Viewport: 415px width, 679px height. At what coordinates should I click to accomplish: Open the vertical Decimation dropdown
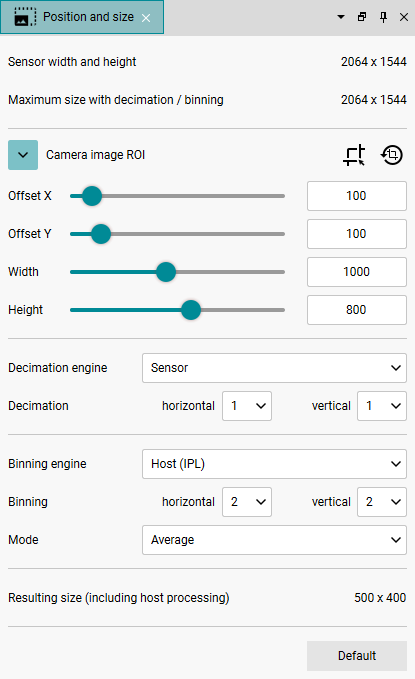point(382,406)
